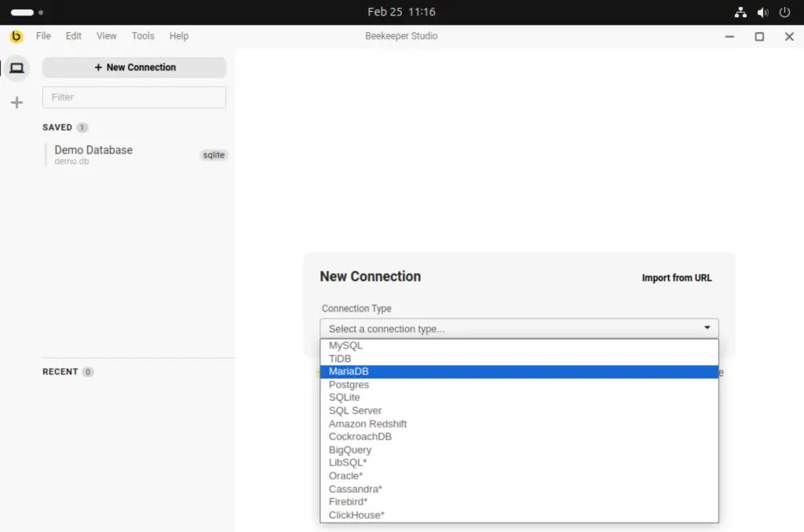Screen dimensions: 804x532
Task: Open the File menu
Action: pyautogui.click(x=43, y=35)
